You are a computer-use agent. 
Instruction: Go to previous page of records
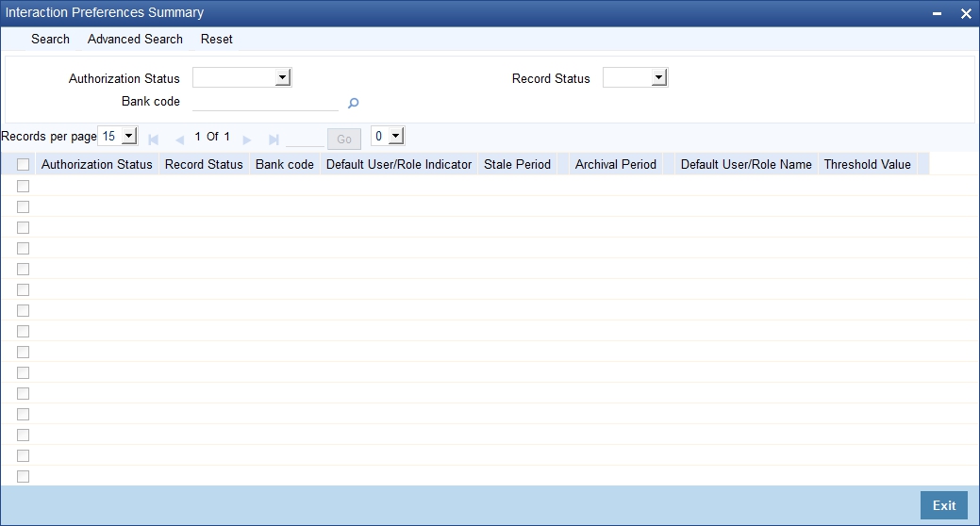(179, 140)
